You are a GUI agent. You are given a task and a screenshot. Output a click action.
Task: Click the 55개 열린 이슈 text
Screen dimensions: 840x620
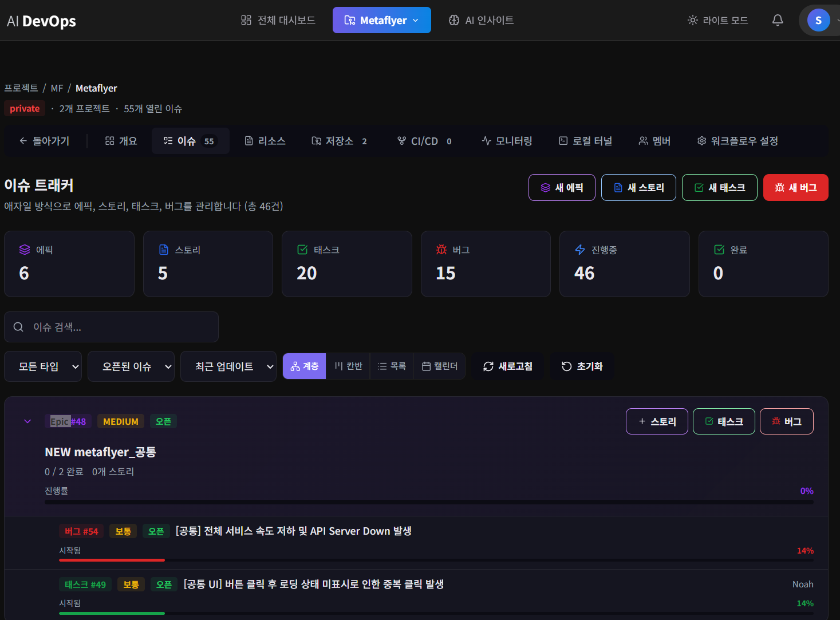153,109
